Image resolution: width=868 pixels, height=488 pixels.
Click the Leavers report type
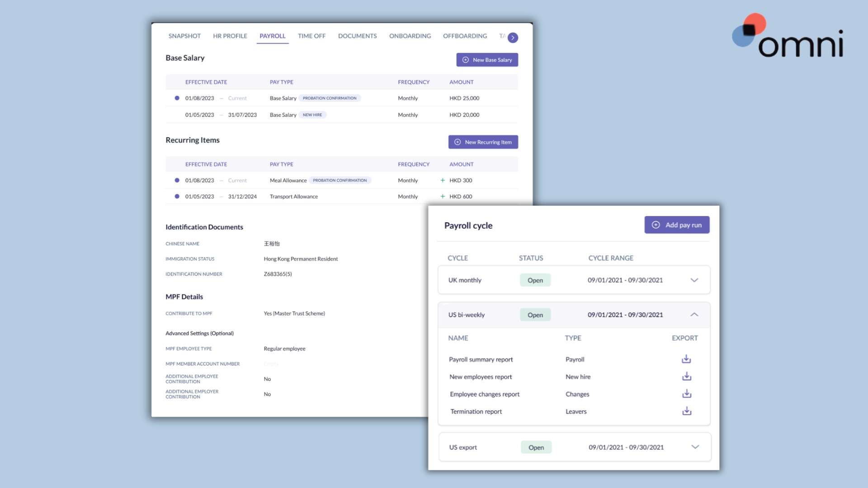coord(576,412)
